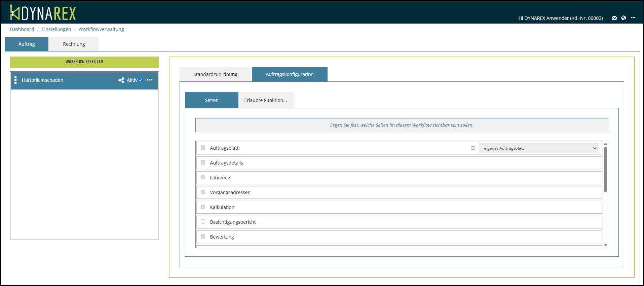
Task: Click the DYNAREX logo
Action: (43, 13)
